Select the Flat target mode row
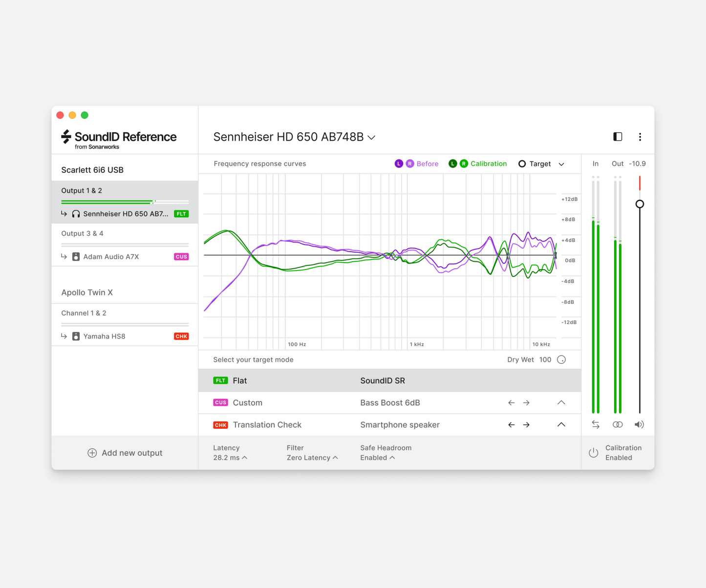Screen dimensions: 706x588 pyautogui.click(x=390, y=380)
